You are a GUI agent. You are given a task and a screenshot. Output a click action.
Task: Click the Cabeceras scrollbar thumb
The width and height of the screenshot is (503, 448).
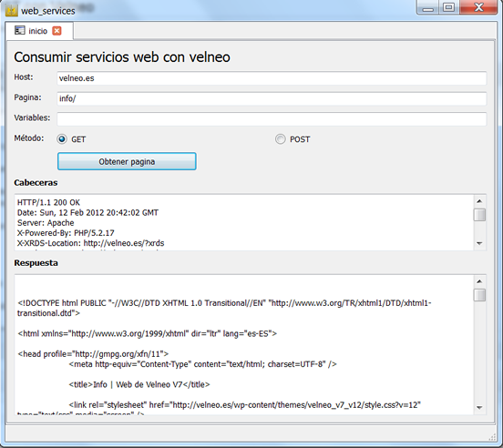point(479,215)
